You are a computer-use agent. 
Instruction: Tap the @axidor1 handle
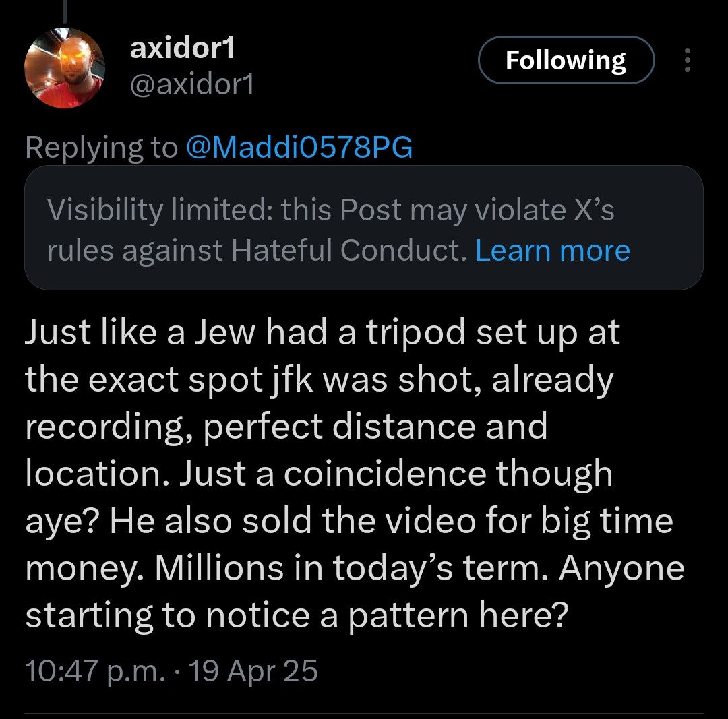(191, 86)
